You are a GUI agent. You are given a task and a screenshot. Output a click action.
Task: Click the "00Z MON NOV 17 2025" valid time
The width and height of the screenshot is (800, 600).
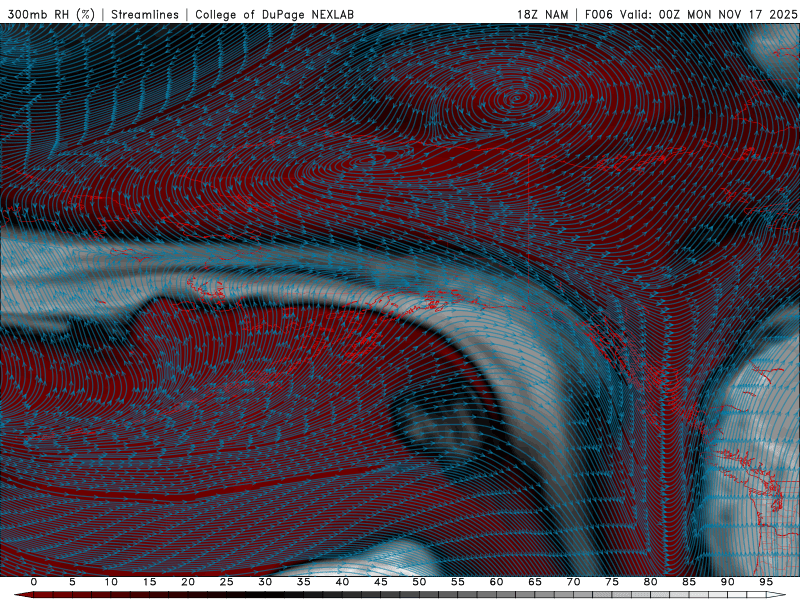(x=728, y=14)
